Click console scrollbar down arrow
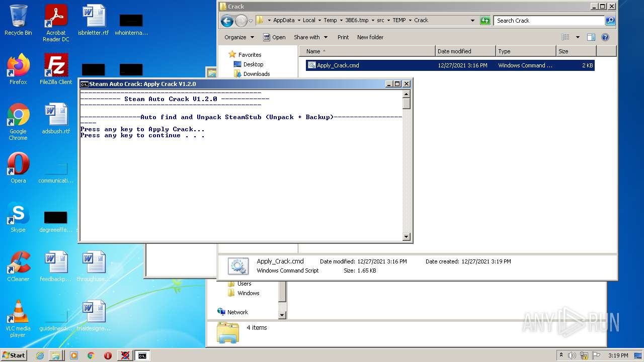 [407, 237]
